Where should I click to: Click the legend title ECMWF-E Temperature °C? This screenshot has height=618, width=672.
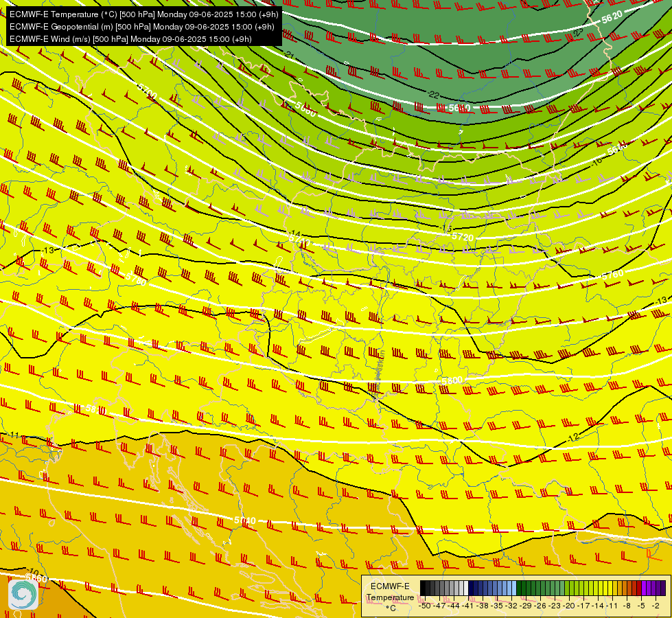tap(391, 597)
